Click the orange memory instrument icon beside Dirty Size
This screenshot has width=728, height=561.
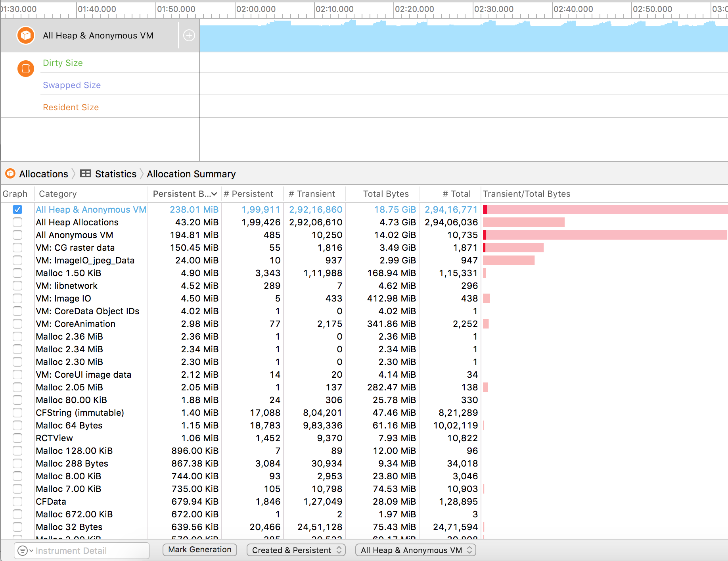25,68
